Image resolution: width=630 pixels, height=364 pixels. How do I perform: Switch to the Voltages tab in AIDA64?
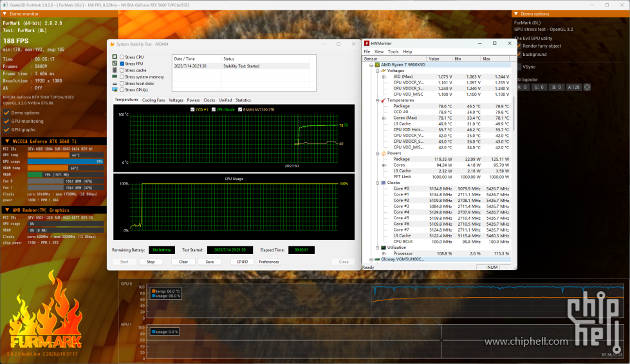(176, 100)
